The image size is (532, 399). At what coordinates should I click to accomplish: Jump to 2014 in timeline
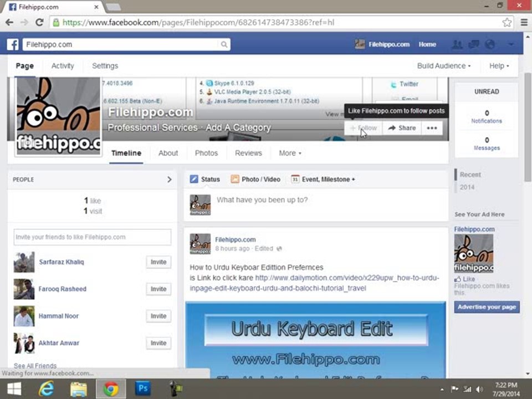(467, 187)
